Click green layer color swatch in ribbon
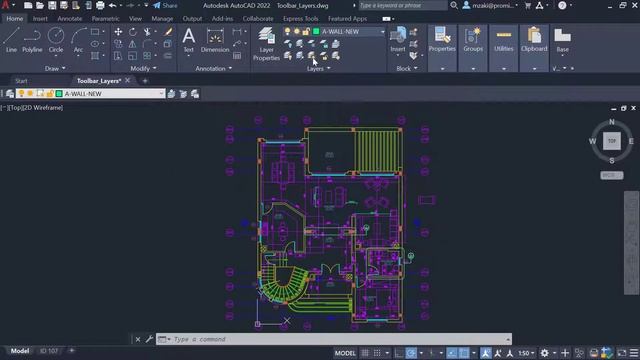Screen dimensions: 640x360 click(316, 31)
